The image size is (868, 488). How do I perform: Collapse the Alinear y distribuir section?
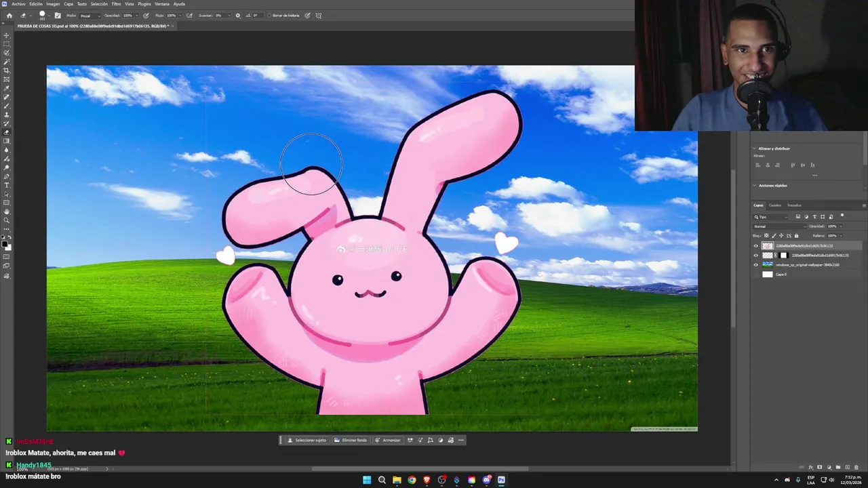pyautogui.click(x=754, y=148)
